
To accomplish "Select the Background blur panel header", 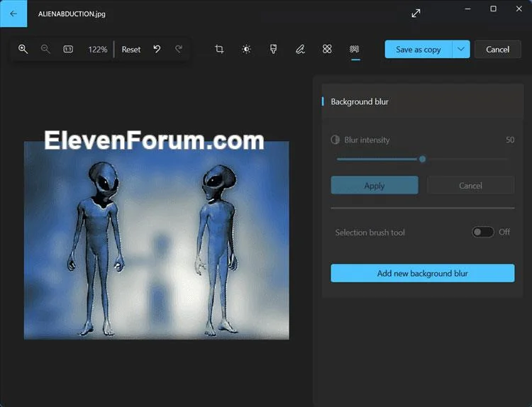I will 423,101.
